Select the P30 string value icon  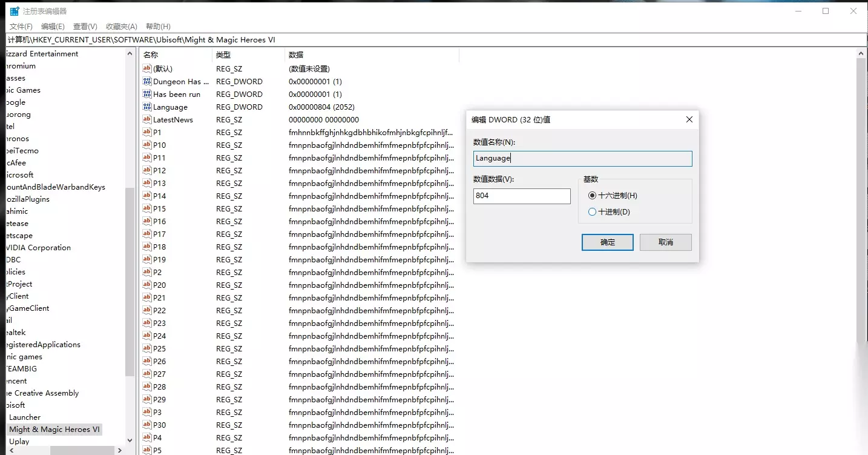point(147,425)
